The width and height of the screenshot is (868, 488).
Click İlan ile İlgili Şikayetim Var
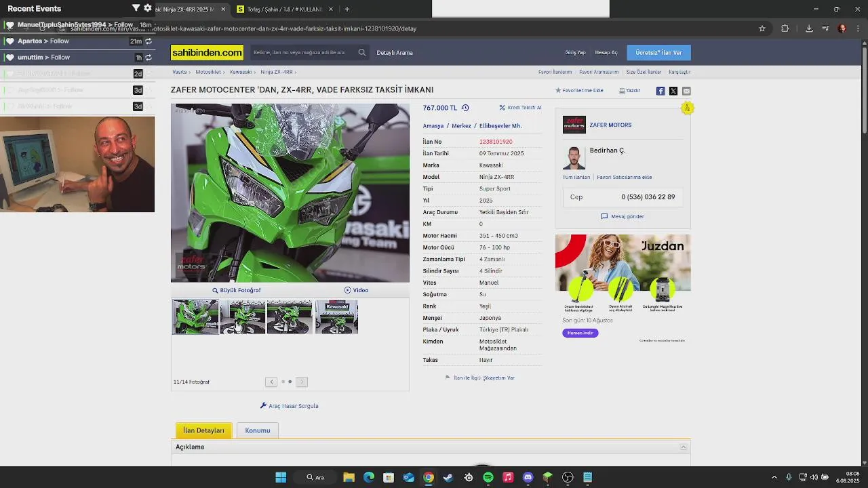click(x=480, y=378)
